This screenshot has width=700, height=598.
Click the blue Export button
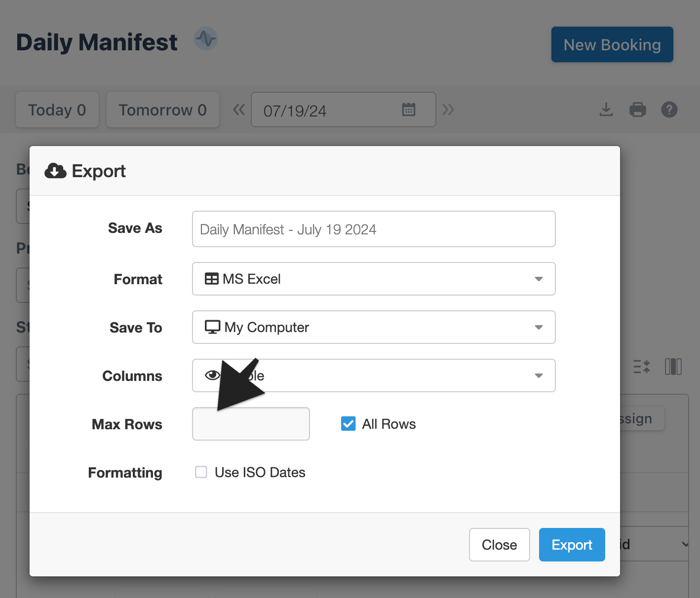pos(572,545)
